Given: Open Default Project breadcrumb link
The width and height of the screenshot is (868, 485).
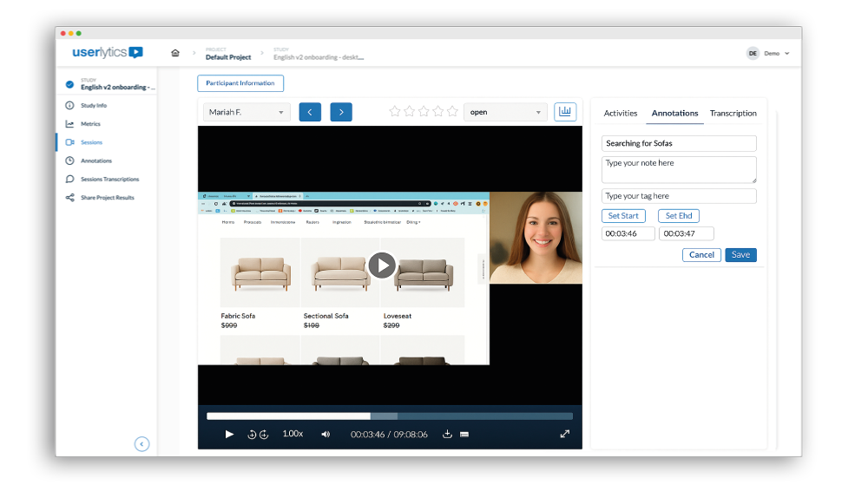Looking at the screenshot, I should click(228, 57).
